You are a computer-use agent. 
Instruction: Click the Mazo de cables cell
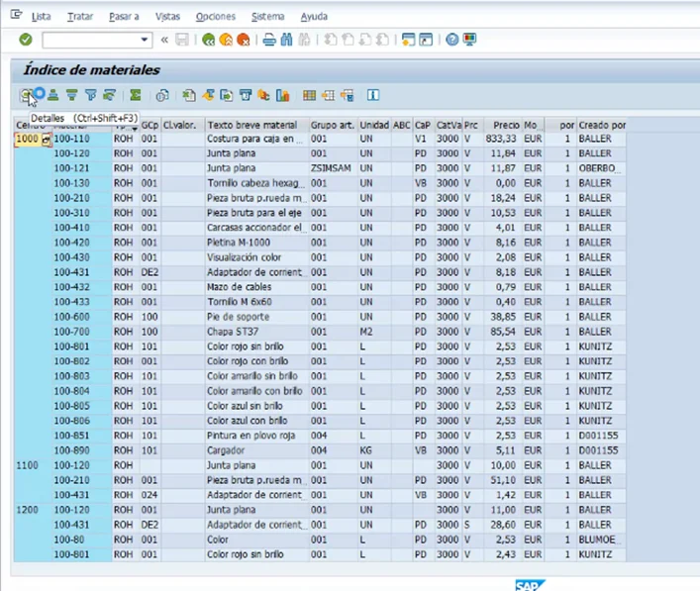pos(256,287)
